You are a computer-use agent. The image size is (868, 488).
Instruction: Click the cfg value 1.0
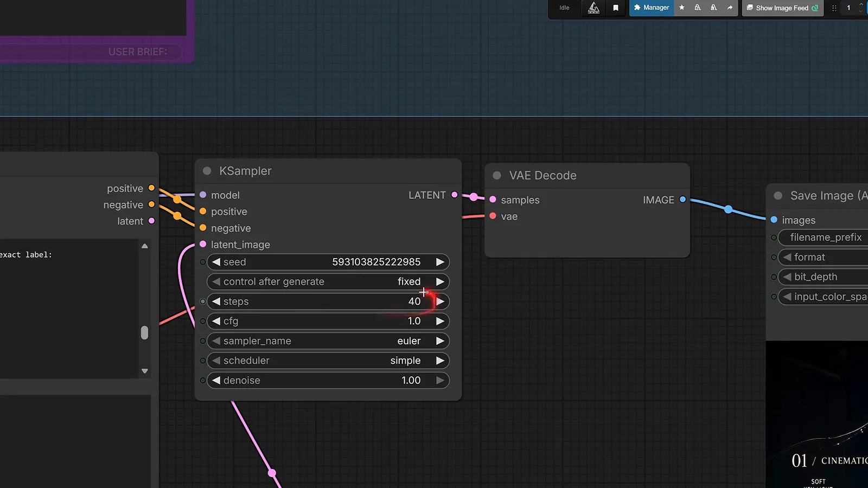[x=414, y=321]
